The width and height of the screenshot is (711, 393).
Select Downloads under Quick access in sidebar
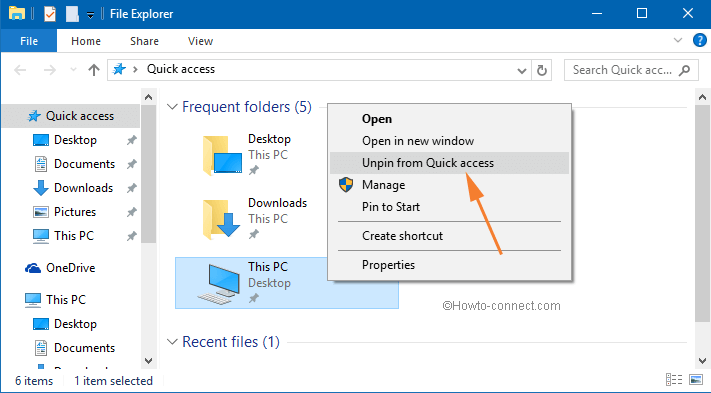click(x=83, y=188)
